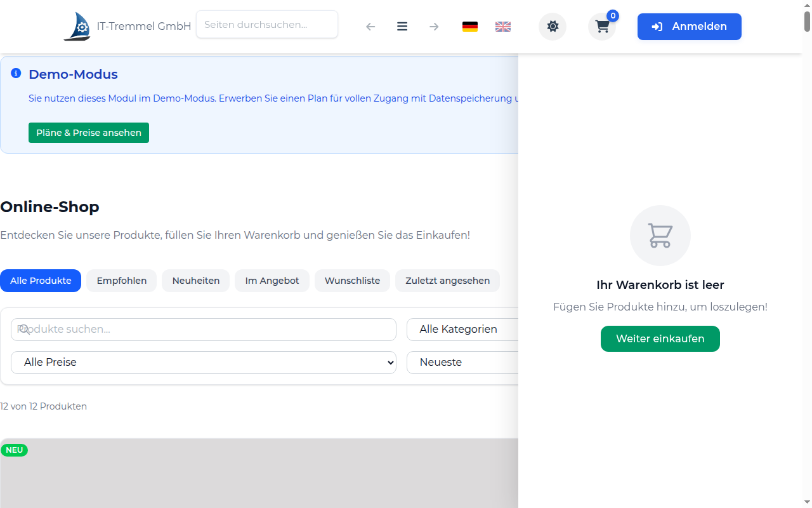812x508 pixels.
Task: Switch language to English flag
Action: pos(503,27)
